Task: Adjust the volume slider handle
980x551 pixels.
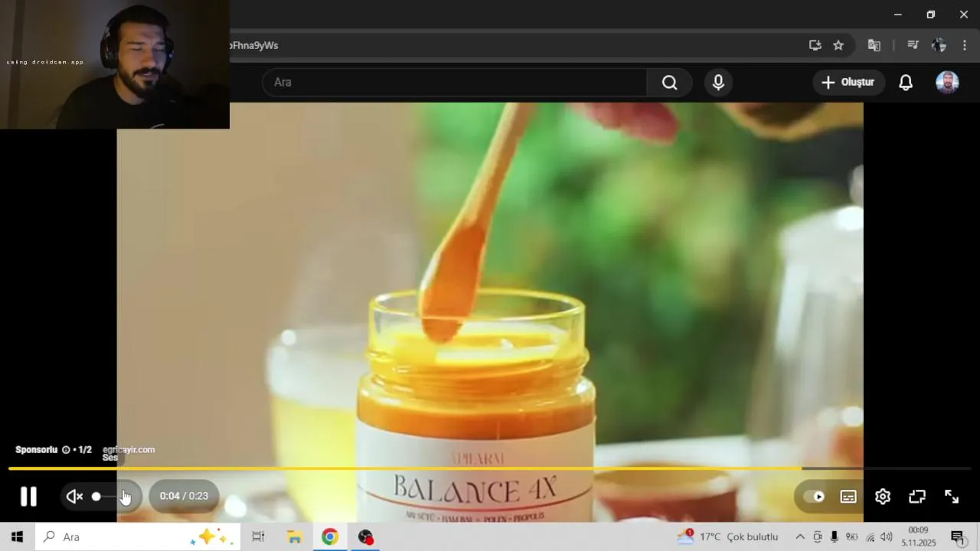Action: pos(96,497)
